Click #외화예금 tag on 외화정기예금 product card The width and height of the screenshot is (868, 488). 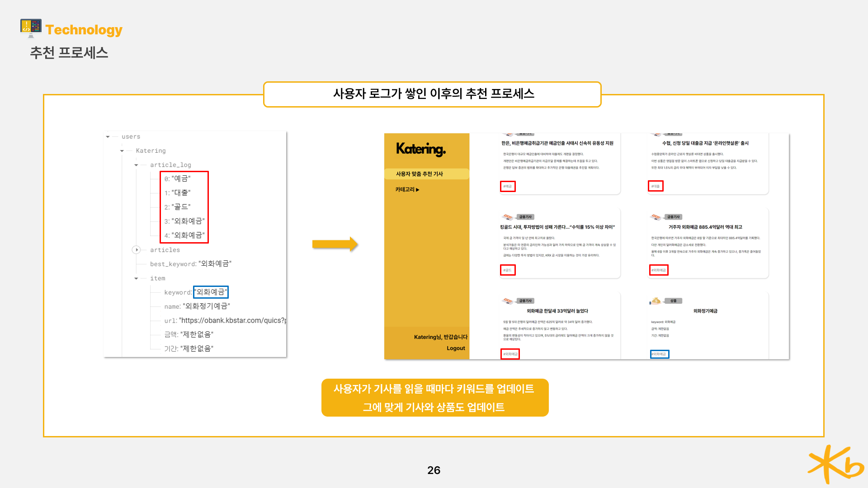(659, 354)
